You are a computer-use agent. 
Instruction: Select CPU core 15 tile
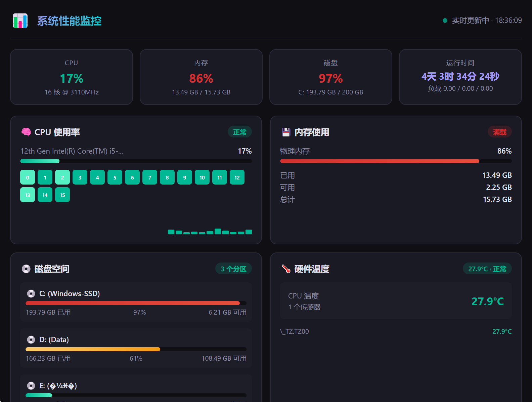[62, 195]
